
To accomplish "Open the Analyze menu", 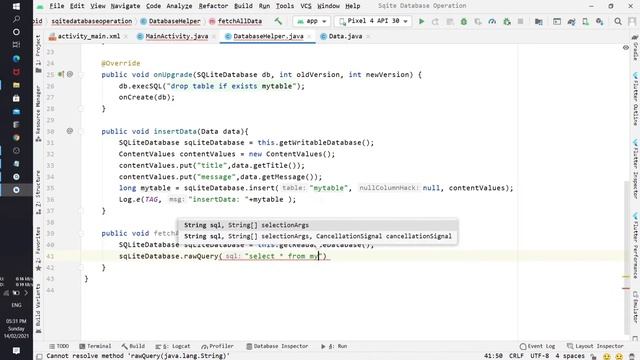I will coord(179,6).
